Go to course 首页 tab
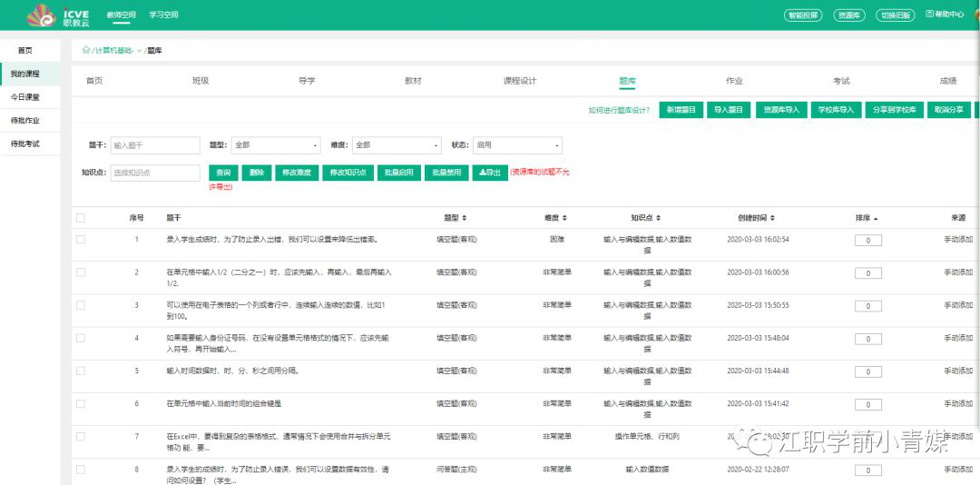 (94, 81)
